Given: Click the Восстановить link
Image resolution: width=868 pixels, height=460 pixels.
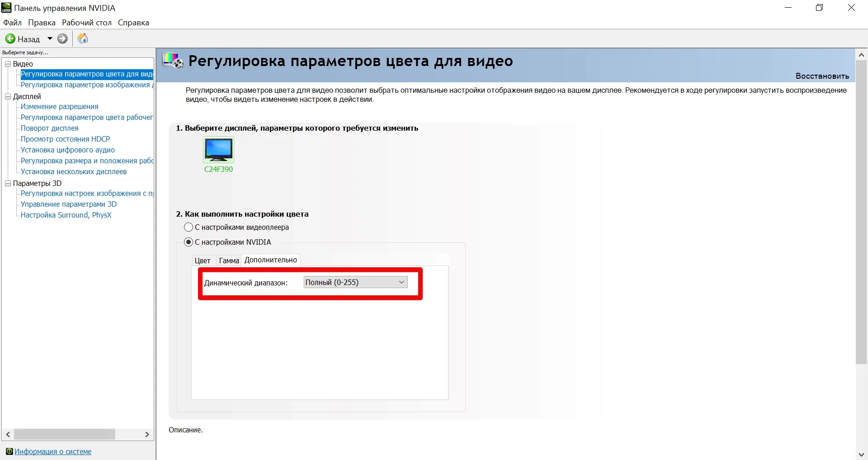Looking at the screenshot, I should pos(822,76).
